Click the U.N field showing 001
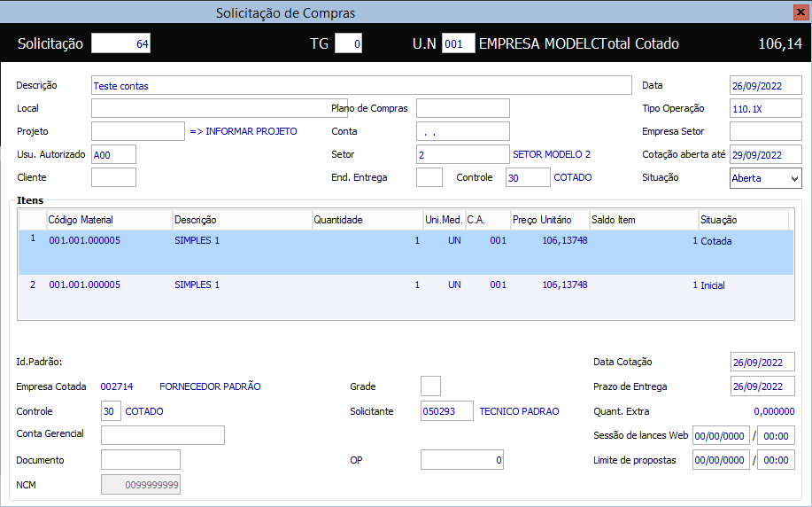 tap(459, 43)
